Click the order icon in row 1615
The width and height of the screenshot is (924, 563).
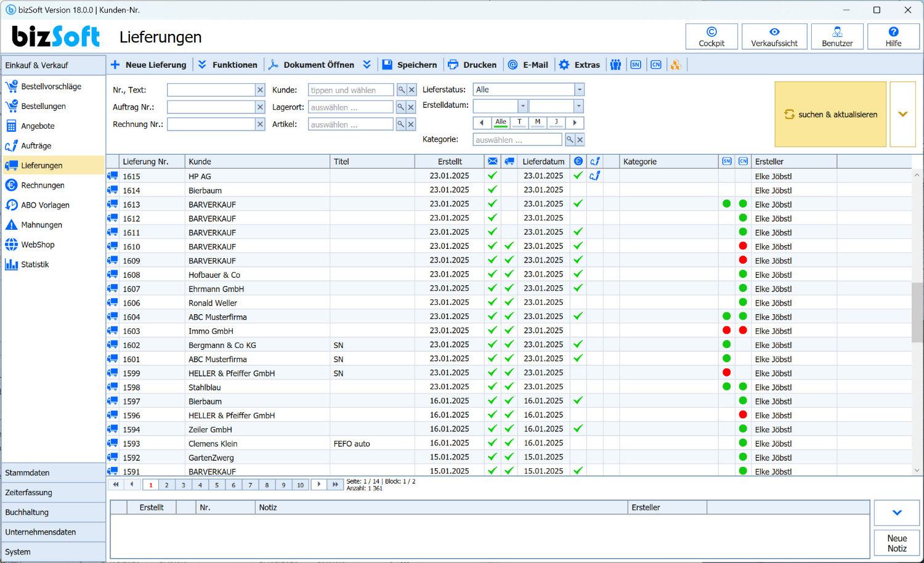(x=594, y=176)
